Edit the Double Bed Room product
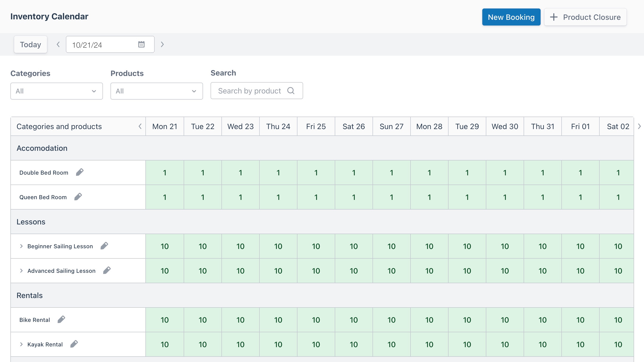 tap(80, 172)
